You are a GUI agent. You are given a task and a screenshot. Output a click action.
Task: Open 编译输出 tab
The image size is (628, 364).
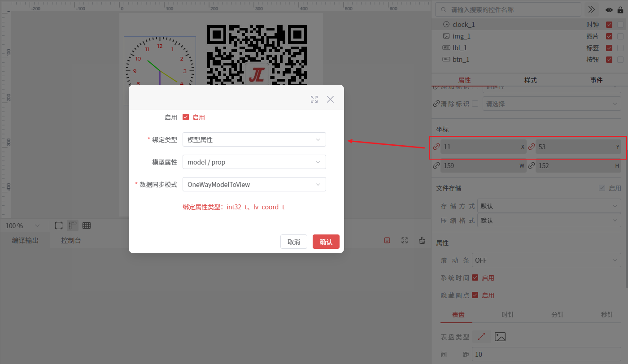click(25, 241)
